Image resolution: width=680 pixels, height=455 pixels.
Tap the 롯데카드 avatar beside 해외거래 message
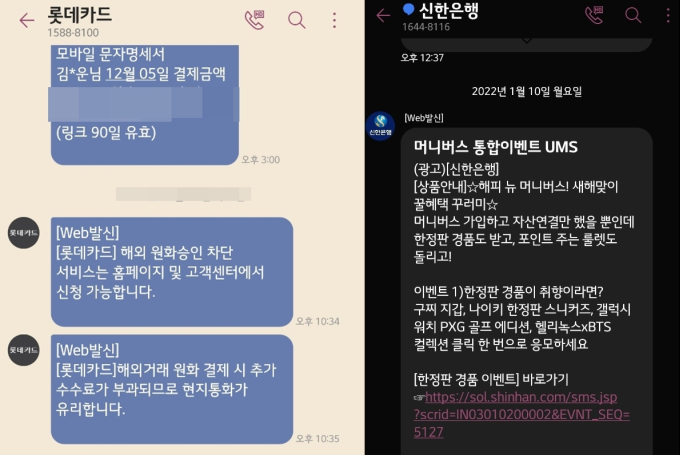point(23,350)
